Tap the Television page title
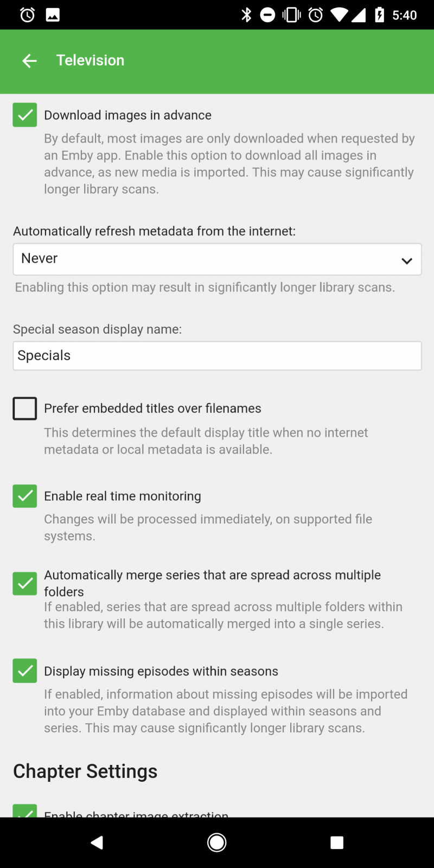Screen dimensions: 434x868 pos(91,60)
